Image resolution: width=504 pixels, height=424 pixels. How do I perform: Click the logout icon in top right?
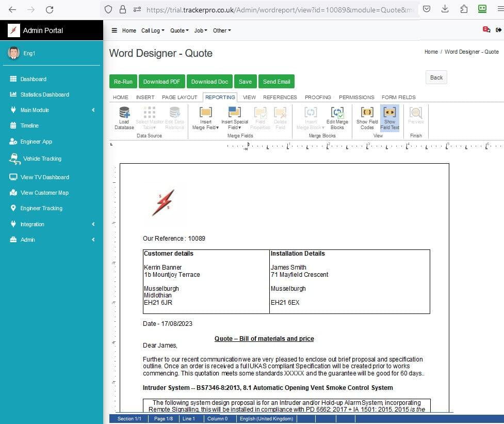click(x=498, y=30)
